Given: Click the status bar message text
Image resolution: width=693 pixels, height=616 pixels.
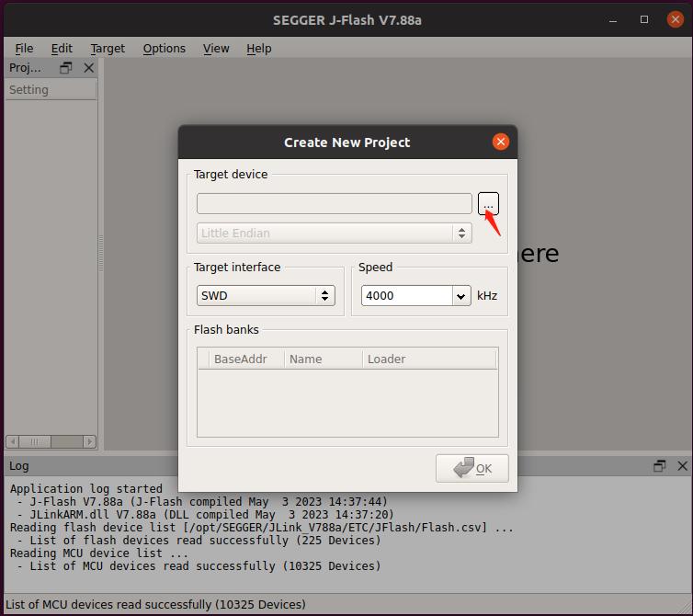Looking at the screenshot, I should click(x=155, y=604).
